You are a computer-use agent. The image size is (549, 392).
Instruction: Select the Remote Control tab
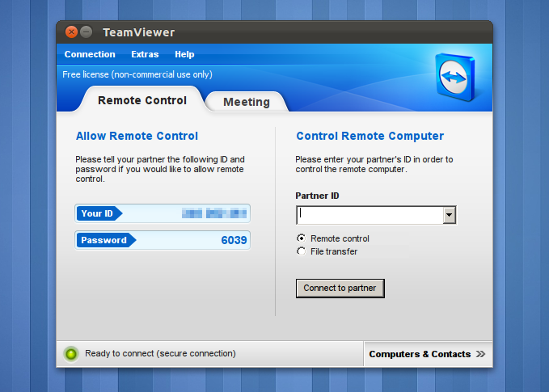[141, 101]
